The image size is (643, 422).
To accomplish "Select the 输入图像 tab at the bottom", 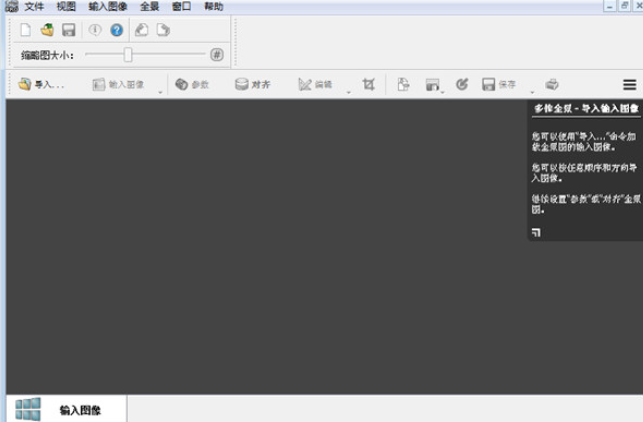I will pos(66,409).
